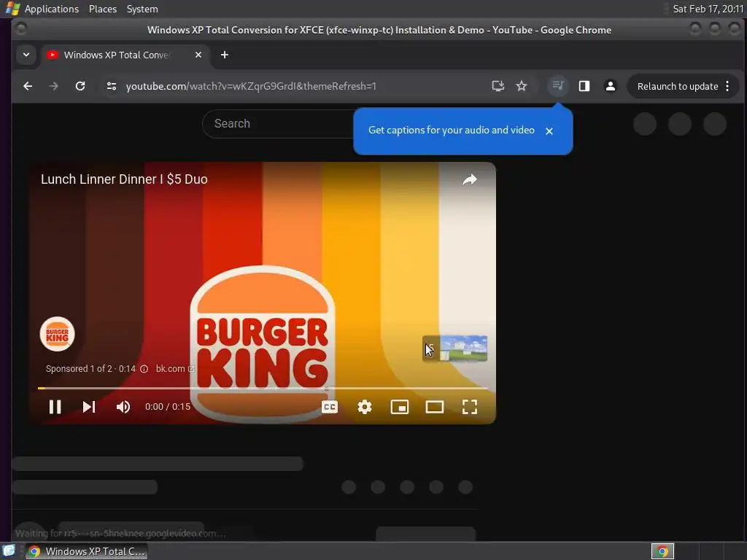Click the Burger King channel avatar
Viewport: 747px width, 560px height.
click(x=57, y=334)
